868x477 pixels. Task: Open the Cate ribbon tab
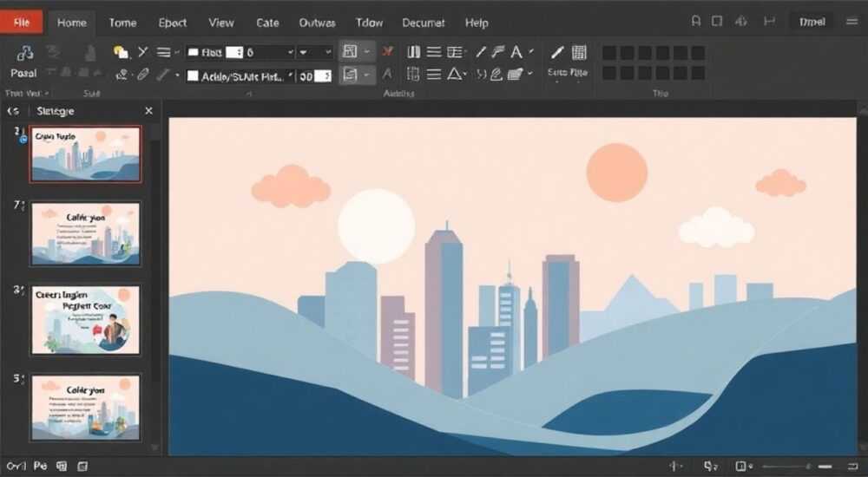(267, 23)
